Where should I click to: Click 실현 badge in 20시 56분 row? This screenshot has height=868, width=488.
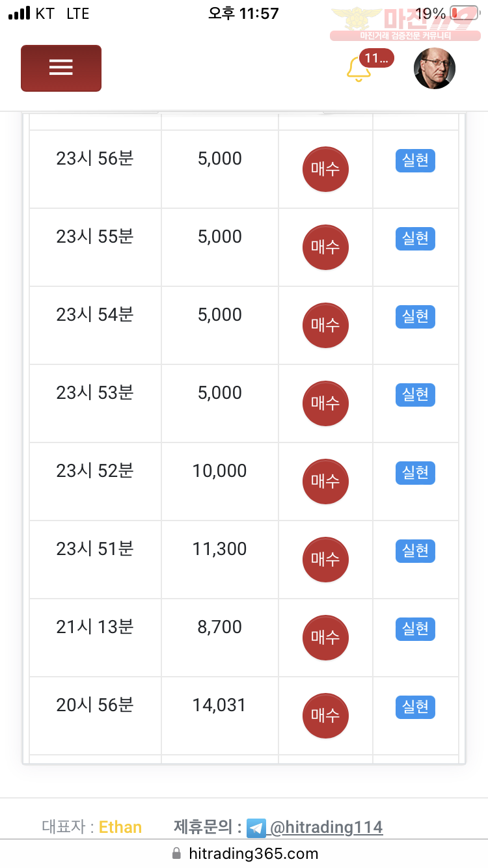click(x=415, y=707)
